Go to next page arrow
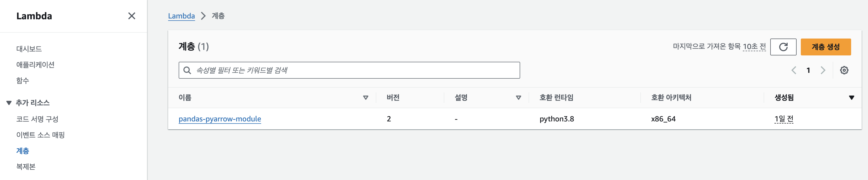868x180 pixels. 823,70
